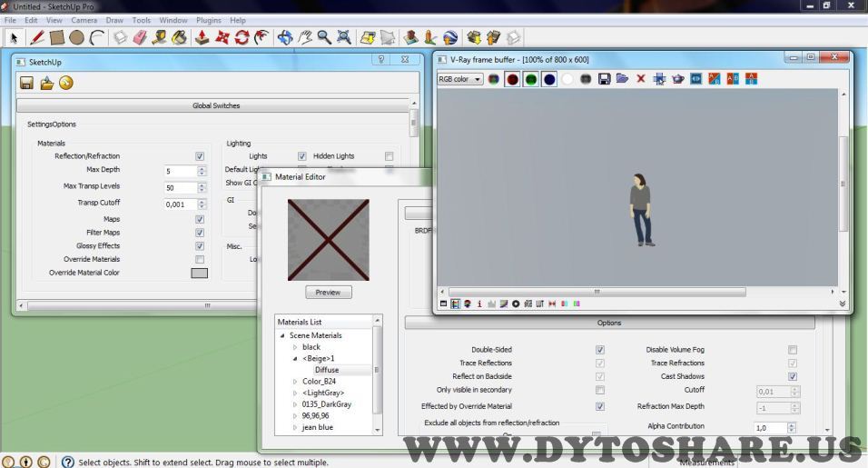Switch frame buffer to green channel
868x468 pixels.
[531, 79]
